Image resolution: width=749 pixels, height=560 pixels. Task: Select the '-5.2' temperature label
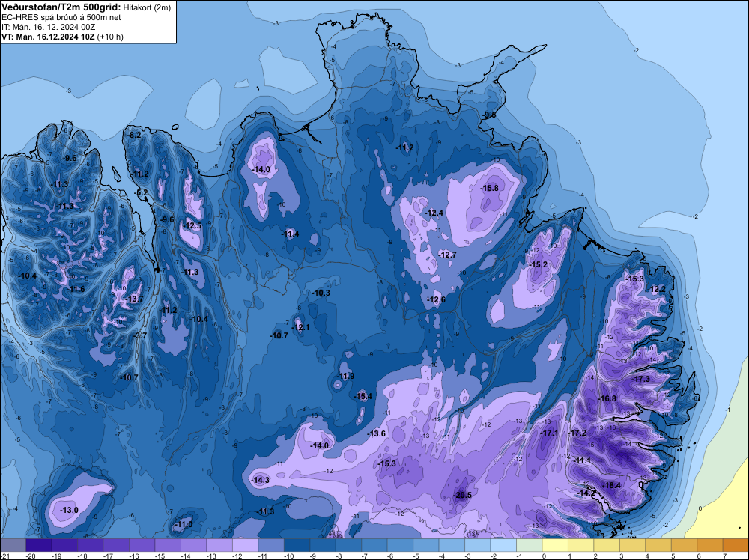(142, 193)
